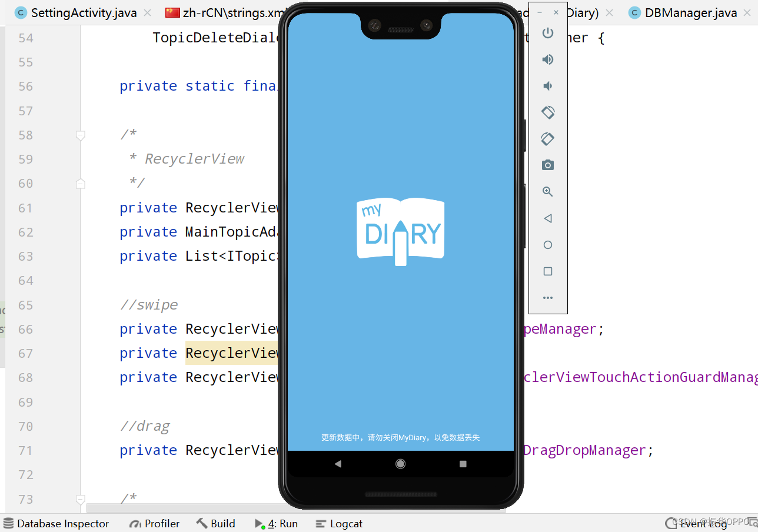Click 'List<ITopic' text on line 63
The width and height of the screenshot is (758, 532).
click(x=231, y=256)
